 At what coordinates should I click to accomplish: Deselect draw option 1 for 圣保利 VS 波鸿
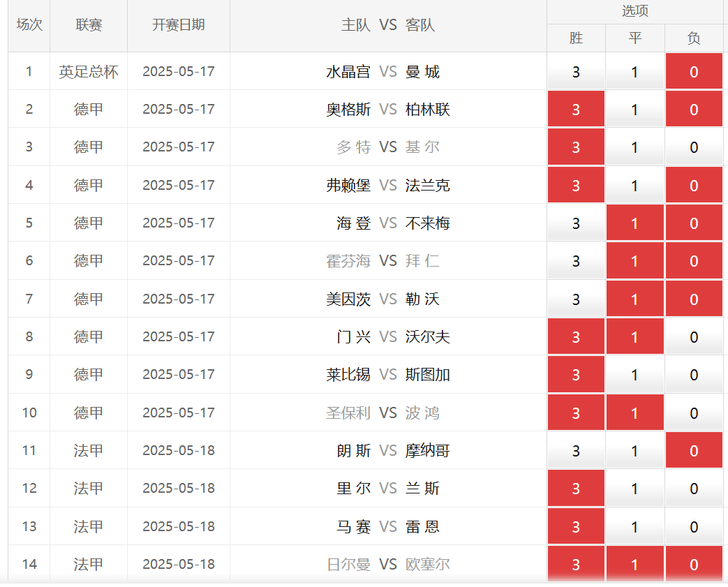[634, 413]
